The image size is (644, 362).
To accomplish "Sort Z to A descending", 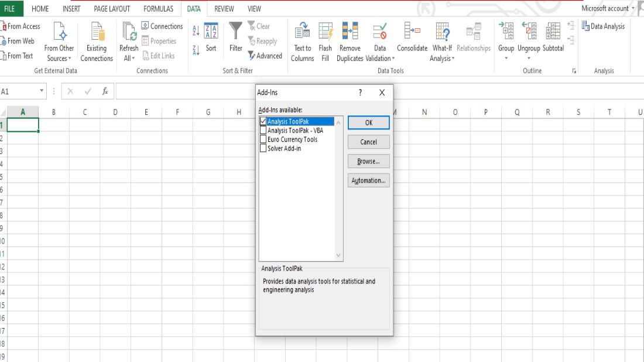I will pos(196,50).
